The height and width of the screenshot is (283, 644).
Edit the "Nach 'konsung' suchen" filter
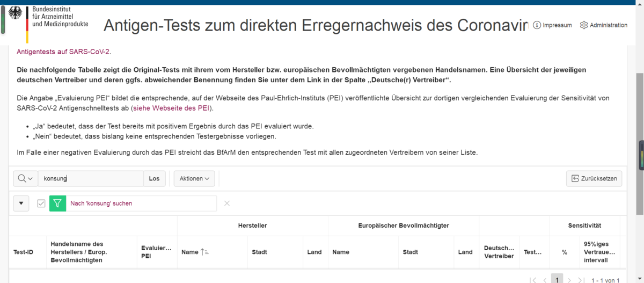tap(101, 204)
